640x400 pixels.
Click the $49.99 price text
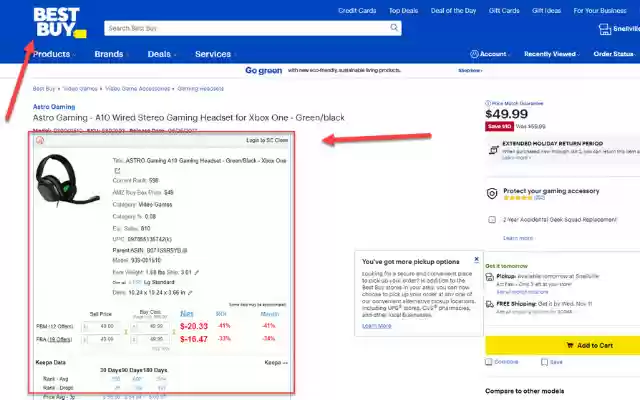(x=507, y=114)
